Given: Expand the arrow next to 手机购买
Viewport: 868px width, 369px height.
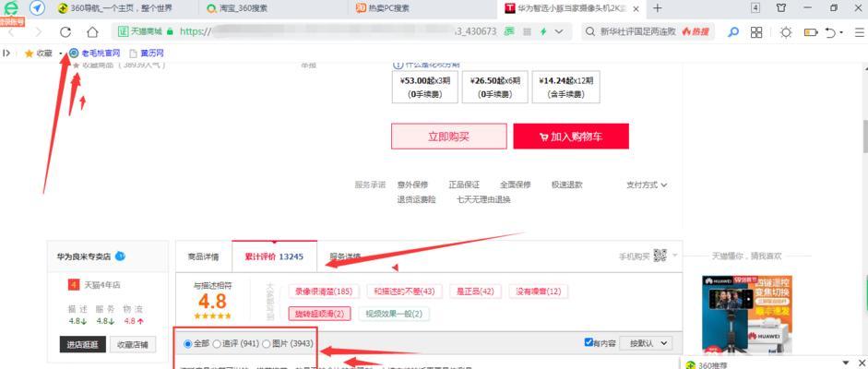Looking at the screenshot, I should pyautogui.click(x=674, y=255).
